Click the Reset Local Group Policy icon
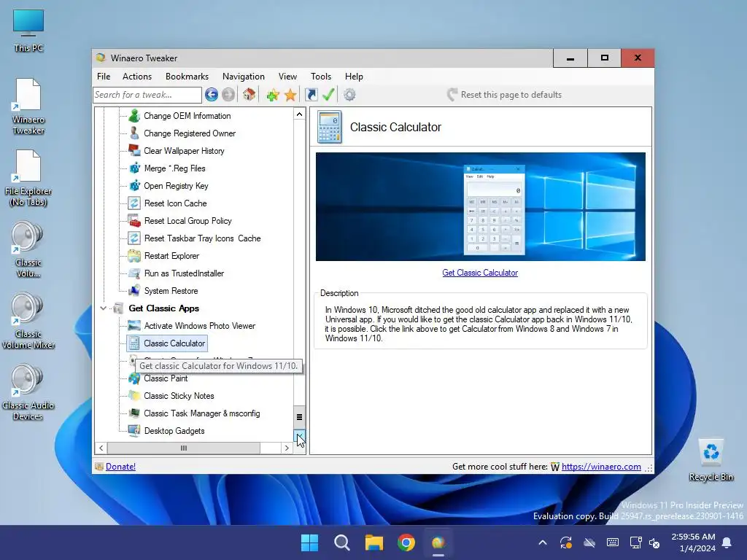Image resolution: width=747 pixels, height=560 pixels. click(x=134, y=221)
